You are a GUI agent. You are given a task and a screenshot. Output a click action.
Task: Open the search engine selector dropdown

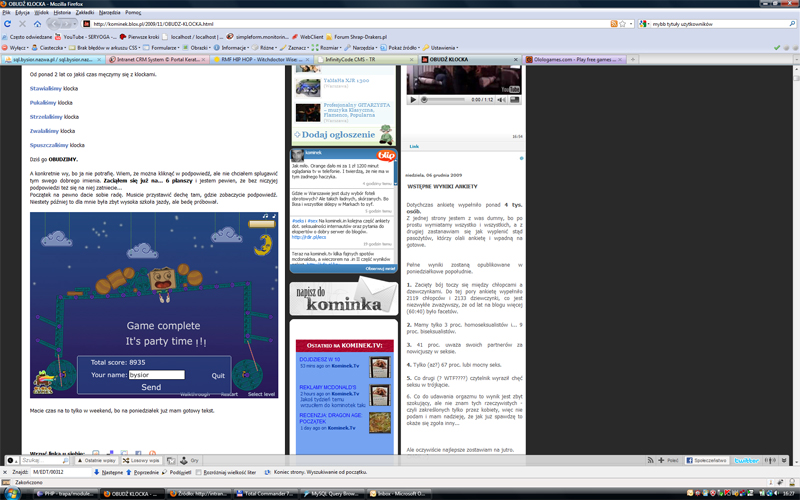644,24
